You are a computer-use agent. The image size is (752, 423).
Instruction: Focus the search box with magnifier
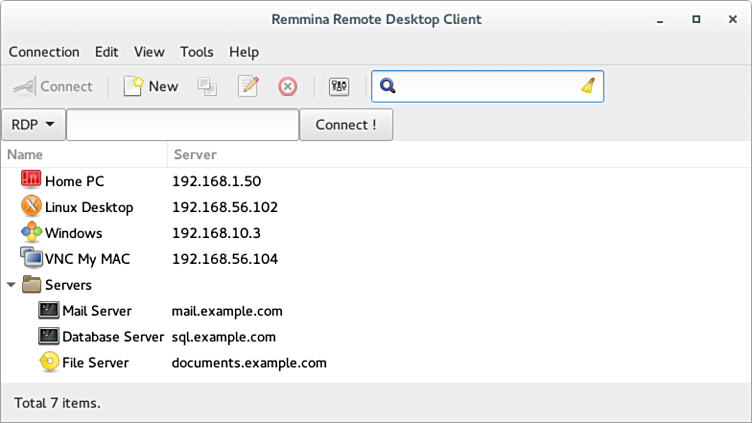(x=480, y=86)
